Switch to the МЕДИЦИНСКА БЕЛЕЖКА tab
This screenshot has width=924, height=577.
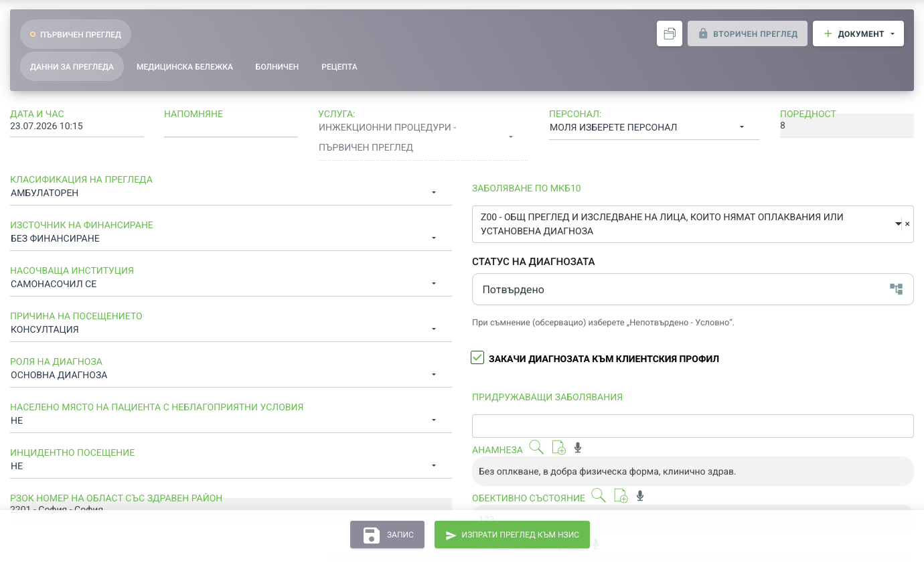pos(185,67)
